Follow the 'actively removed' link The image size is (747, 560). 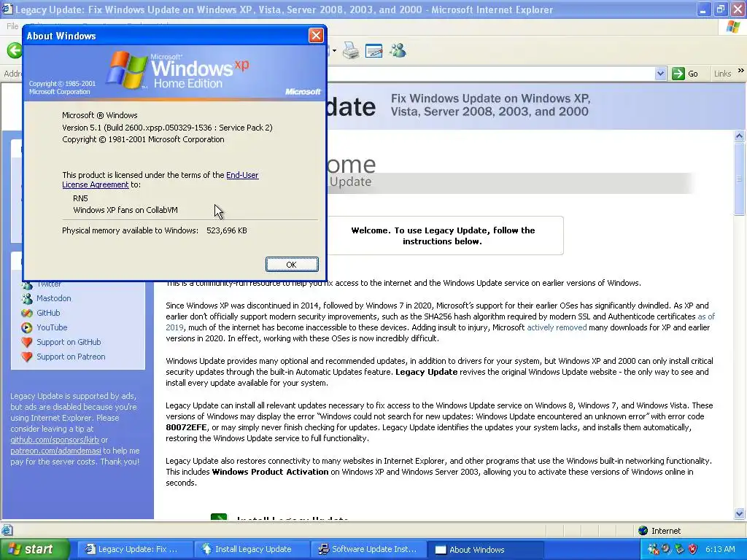tap(557, 327)
